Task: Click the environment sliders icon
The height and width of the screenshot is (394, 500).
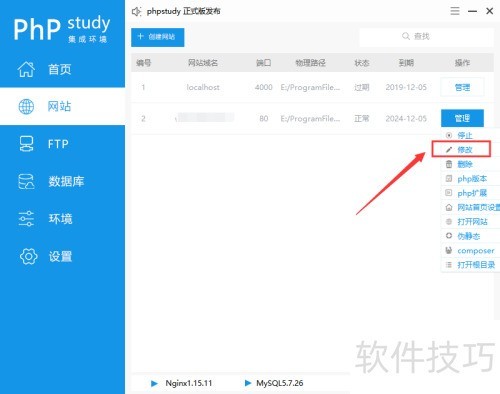Action: click(x=26, y=219)
